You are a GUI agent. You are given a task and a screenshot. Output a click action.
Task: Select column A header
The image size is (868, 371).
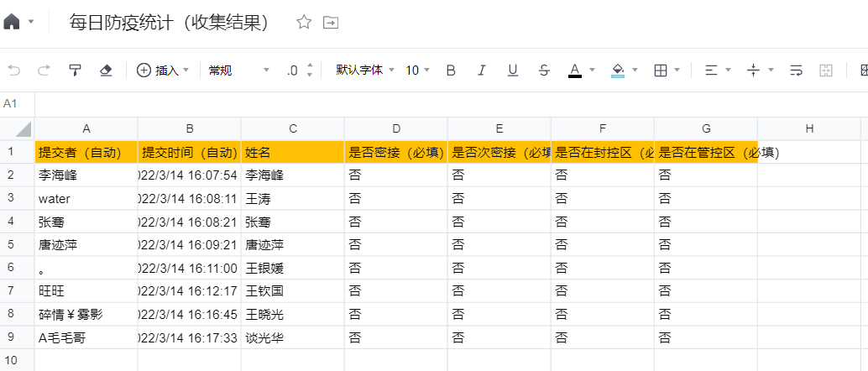coord(86,128)
